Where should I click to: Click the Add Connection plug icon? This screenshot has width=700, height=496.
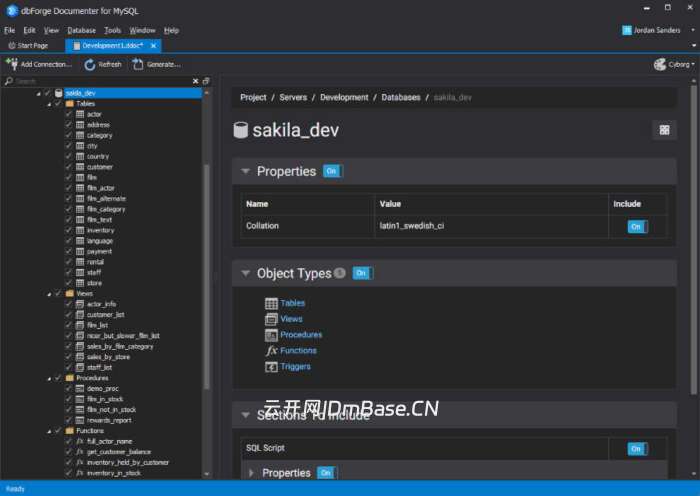click(x=12, y=64)
